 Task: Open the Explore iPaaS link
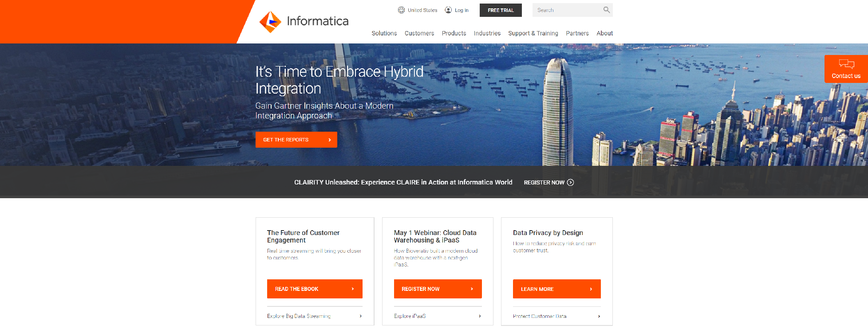(x=410, y=316)
